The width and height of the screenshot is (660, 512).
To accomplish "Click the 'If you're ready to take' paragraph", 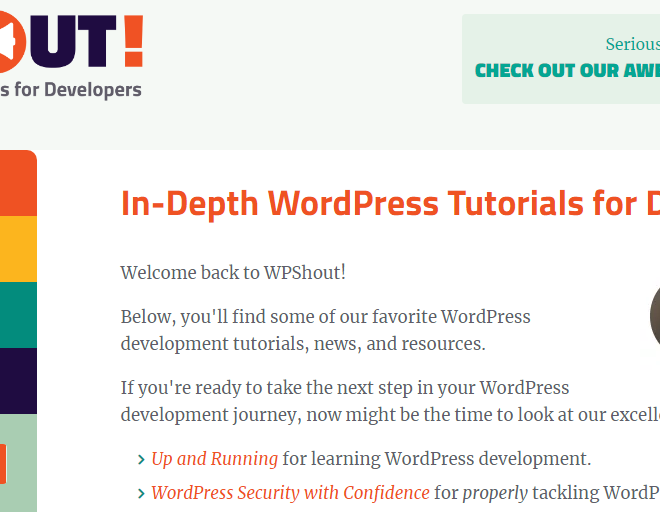I will click(x=390, y=401).
